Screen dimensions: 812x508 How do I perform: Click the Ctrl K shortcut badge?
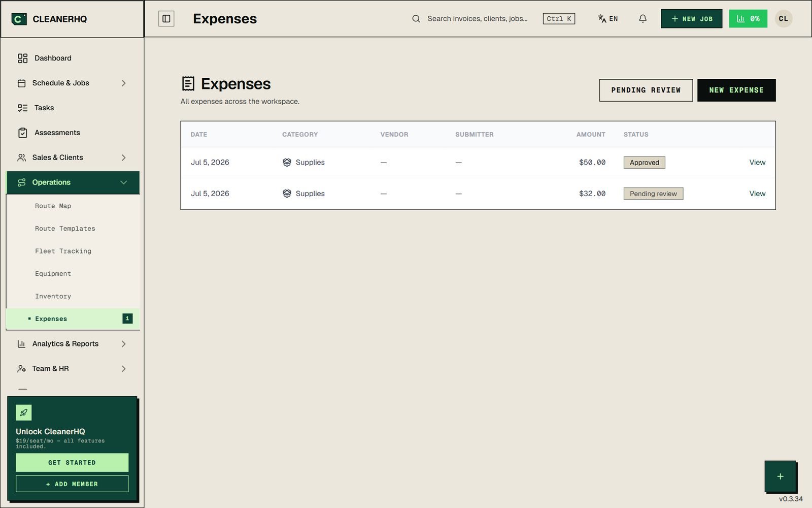point(559,19)
